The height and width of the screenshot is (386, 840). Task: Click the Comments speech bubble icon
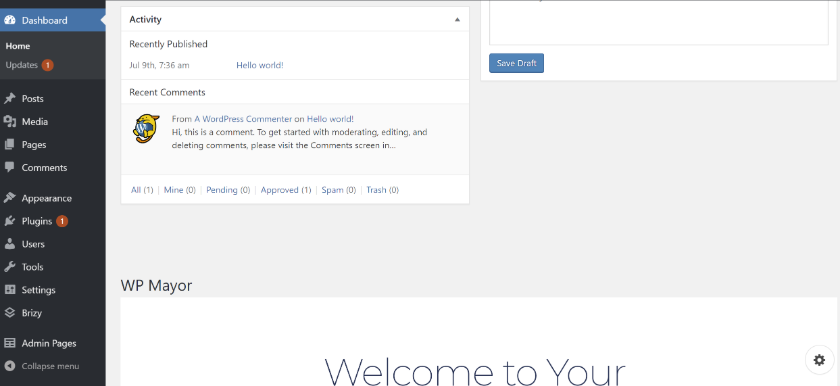[x=10, y=167]
